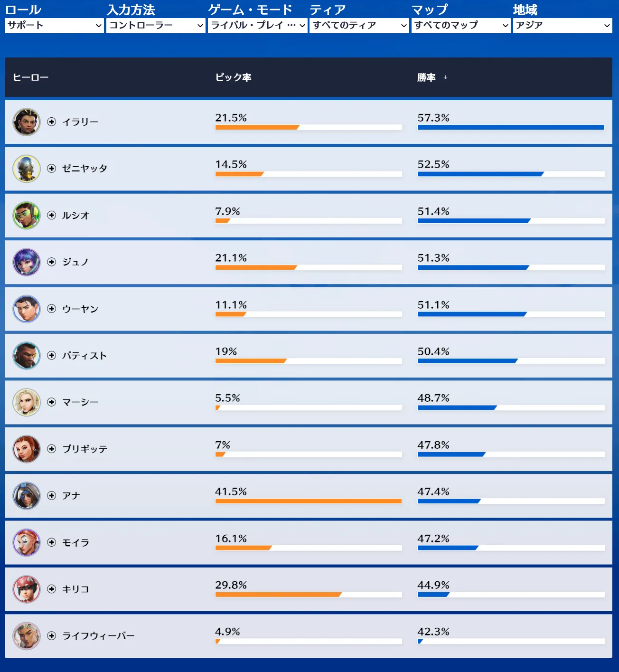Click Ana's hero portrait icon
The width and height of the screenshot is (619, 672).
pos(27,496)
